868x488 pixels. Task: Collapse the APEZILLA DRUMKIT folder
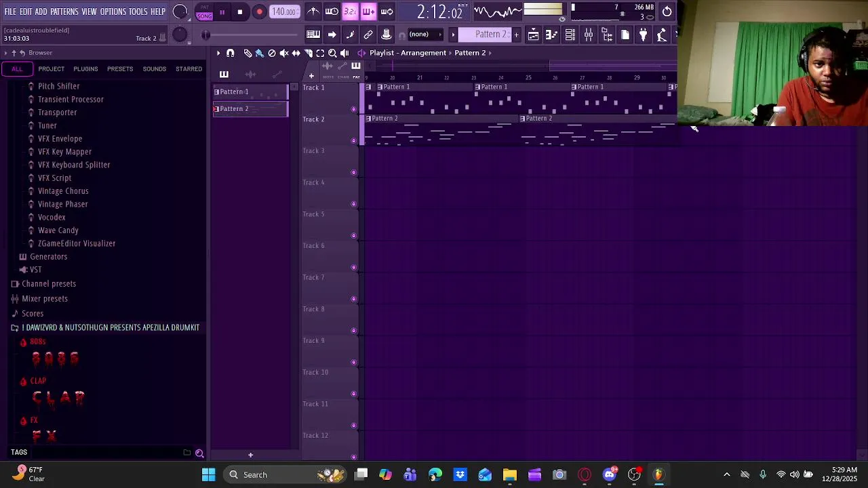111,327
